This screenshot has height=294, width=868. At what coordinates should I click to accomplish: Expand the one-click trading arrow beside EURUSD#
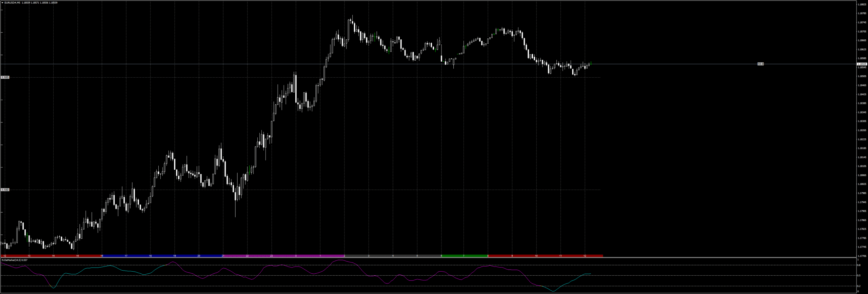pos(2,3)
